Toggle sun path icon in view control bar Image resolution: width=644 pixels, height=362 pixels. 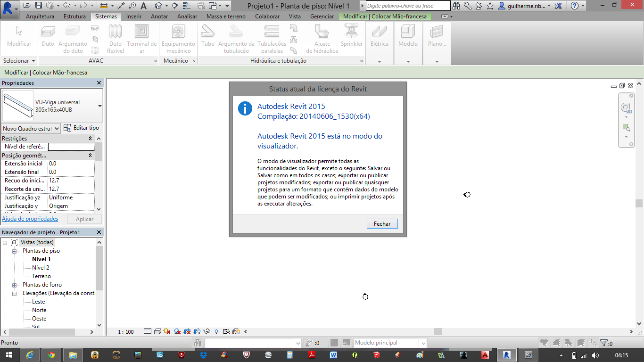pos(167,331)
